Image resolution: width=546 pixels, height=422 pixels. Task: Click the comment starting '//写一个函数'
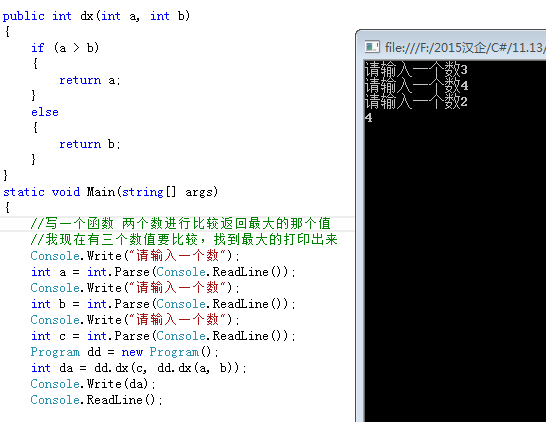(180, 224)
